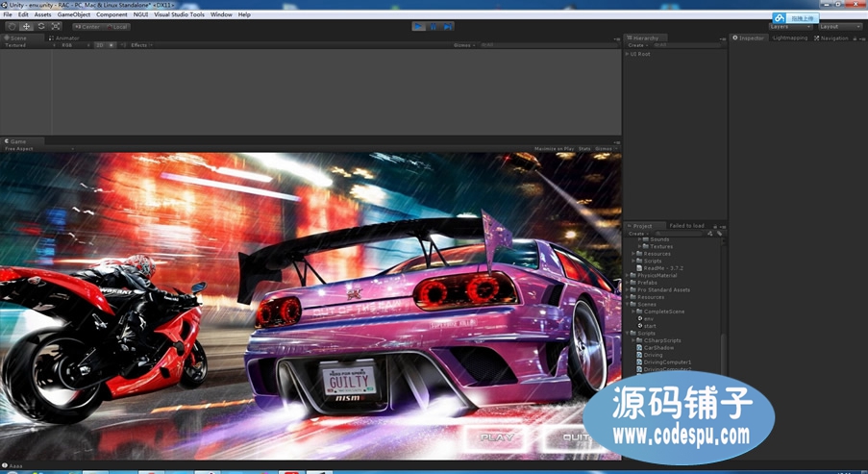Collapse the Scenes folder

click(627, 304)
